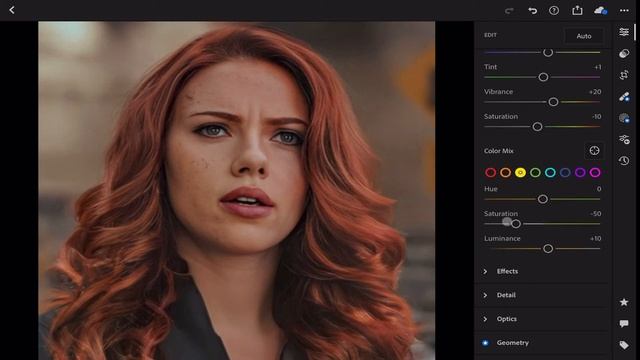The height and width of the screenshot is (360, 640).
Task: Click the Luminance slider handle
Action: click(548, 249)
